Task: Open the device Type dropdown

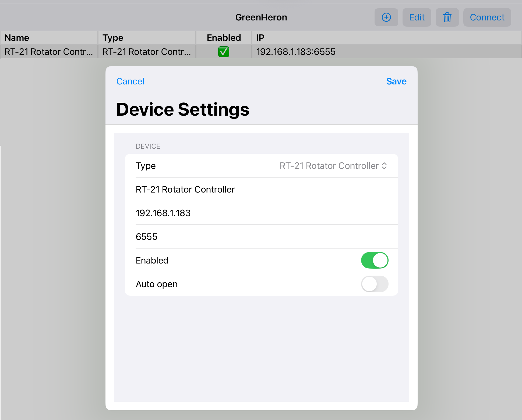Action: (333, 166)
